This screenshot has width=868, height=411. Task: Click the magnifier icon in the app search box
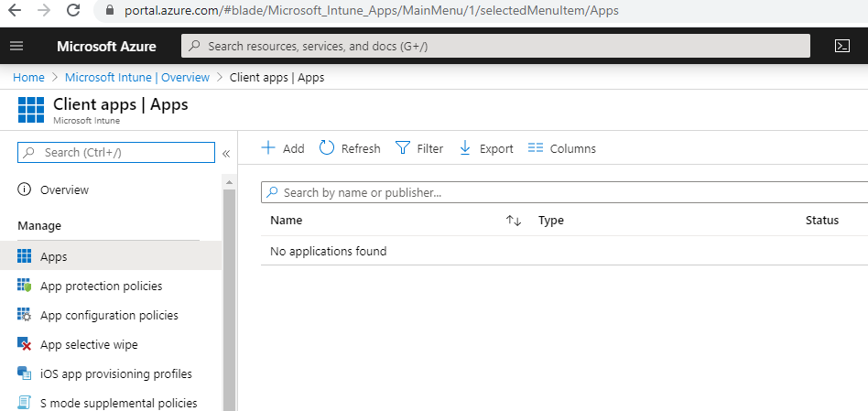pyautogui.click(x=272, y=192)
